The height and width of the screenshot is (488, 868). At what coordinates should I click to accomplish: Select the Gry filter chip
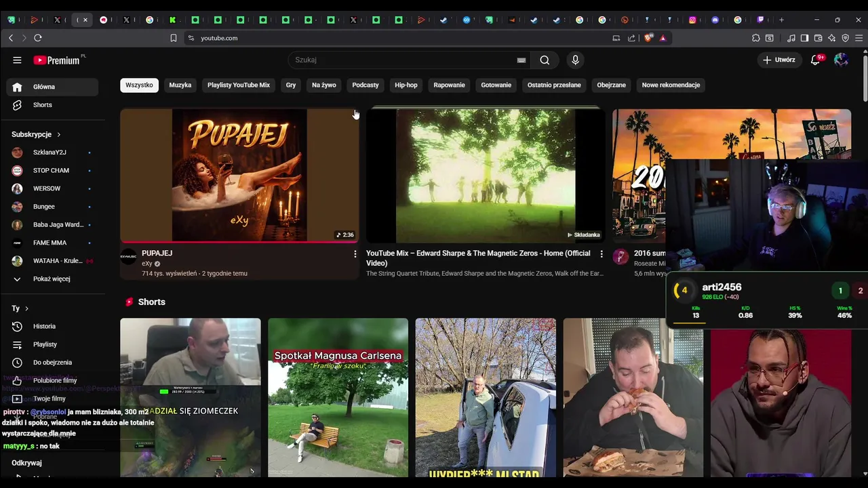point(291,85)
